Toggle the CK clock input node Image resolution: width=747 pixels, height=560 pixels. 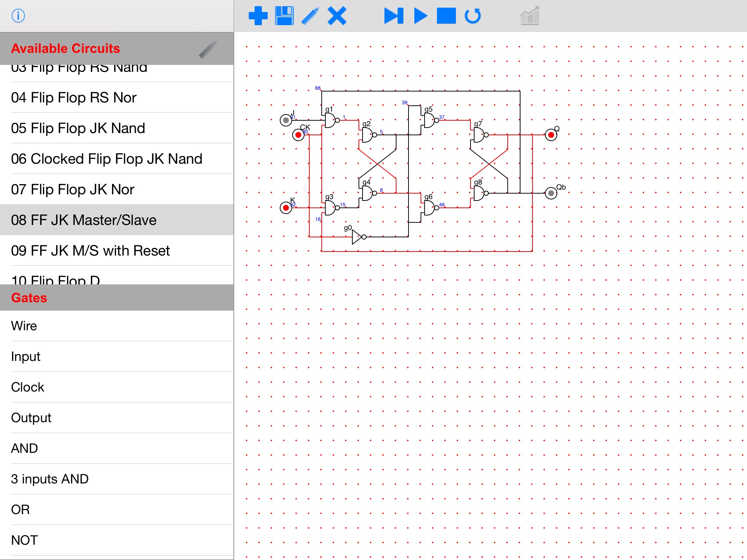pos(298,135)
